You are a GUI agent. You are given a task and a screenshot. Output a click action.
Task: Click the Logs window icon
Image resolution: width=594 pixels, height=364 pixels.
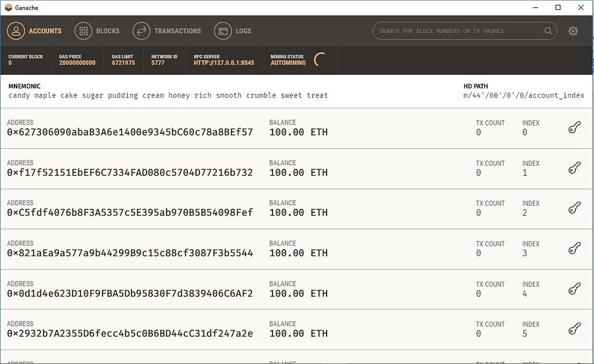pos(223,31)
